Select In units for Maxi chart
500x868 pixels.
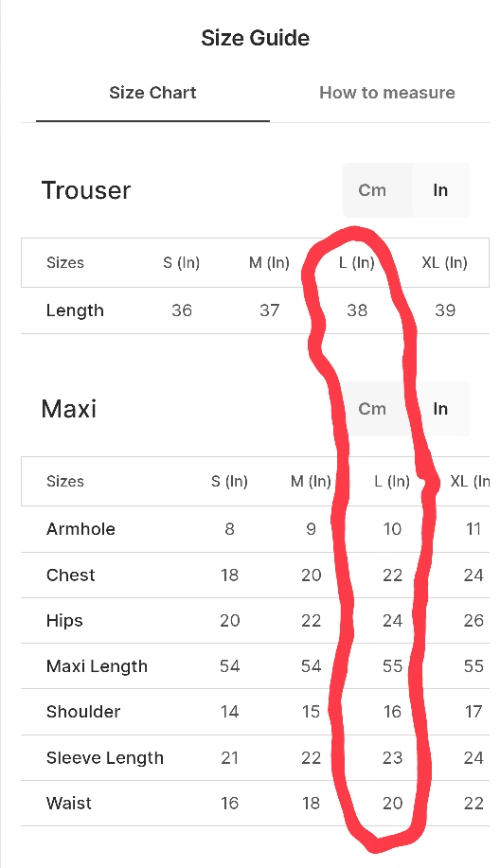(x=440, y=409)
